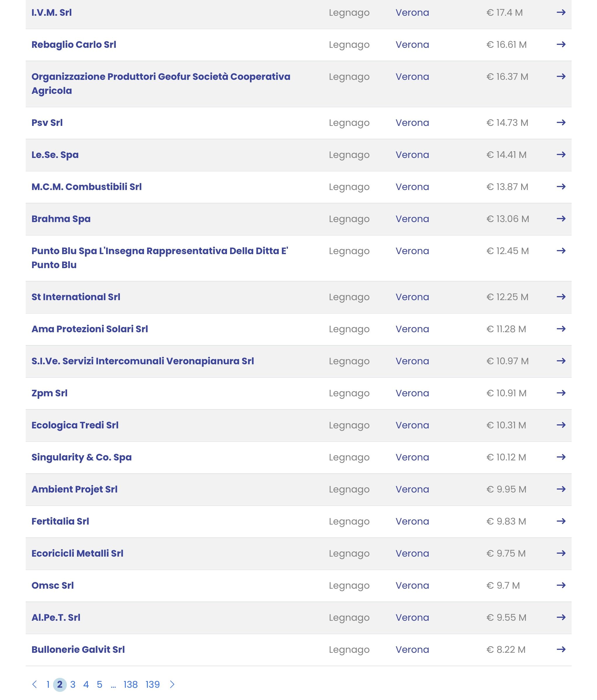Click the arrow icon for Rebaglio Carlo Srl
The height and width of the screenshot is (700, 597).
tap(561, 45)
